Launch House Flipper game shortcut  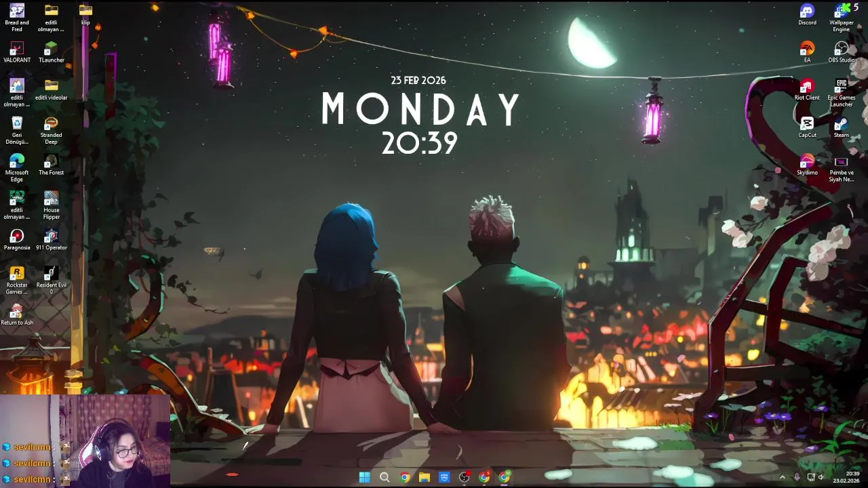(52, 205)
